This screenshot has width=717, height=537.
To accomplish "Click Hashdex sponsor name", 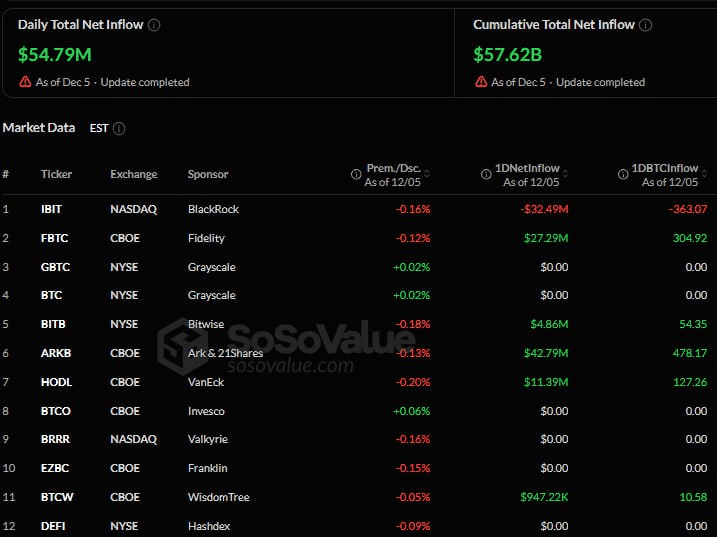I will (209, 526).
